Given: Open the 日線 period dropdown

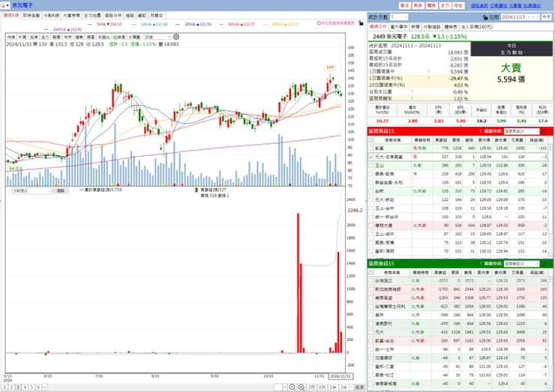Looking at the screenshot, I should pyautogui.click(x=157, y=37).
